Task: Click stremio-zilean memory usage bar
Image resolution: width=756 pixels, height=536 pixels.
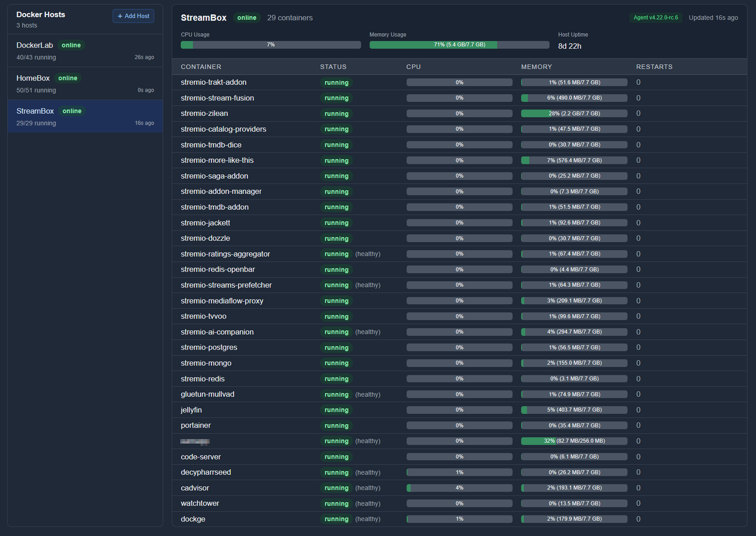Action: [x=574, y=114]
